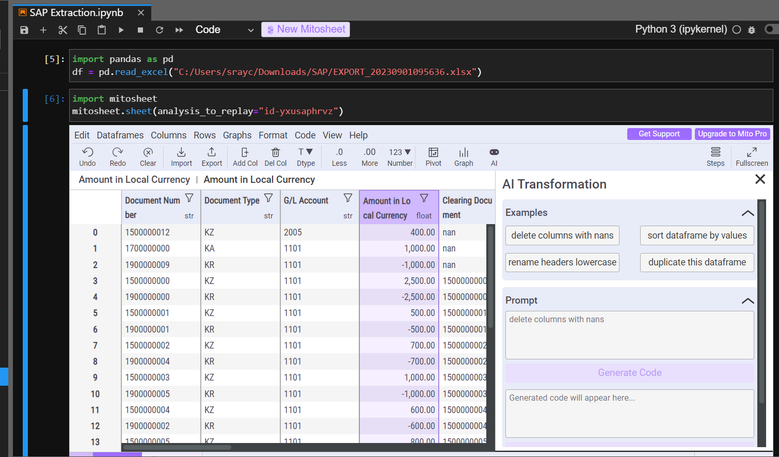Filter the Amount in Local Currency column
Image resolution: width=779 pixels, height=457 pixels.
pyautogui.click(x=424, y=199)
